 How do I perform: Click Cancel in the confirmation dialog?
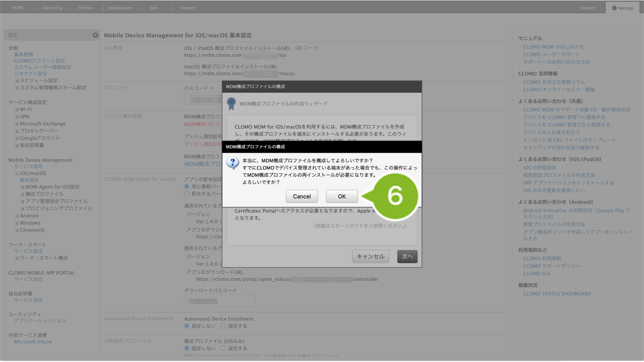(x=302, y=196)
